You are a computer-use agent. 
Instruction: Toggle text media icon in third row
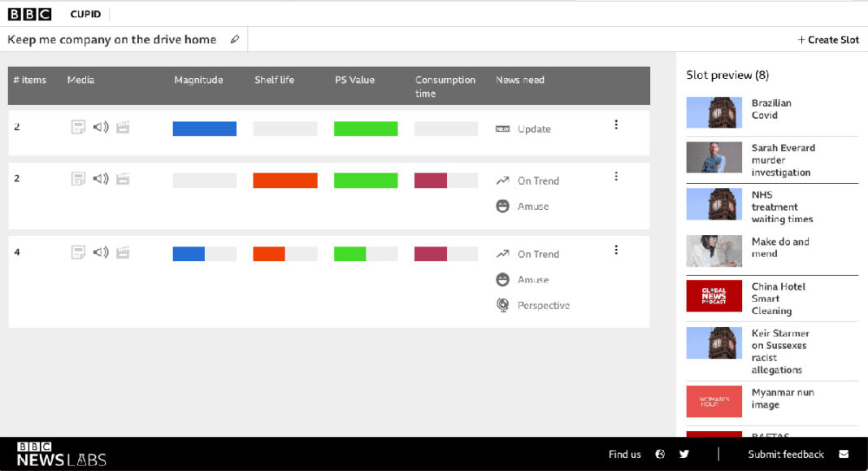pos(78,252)
